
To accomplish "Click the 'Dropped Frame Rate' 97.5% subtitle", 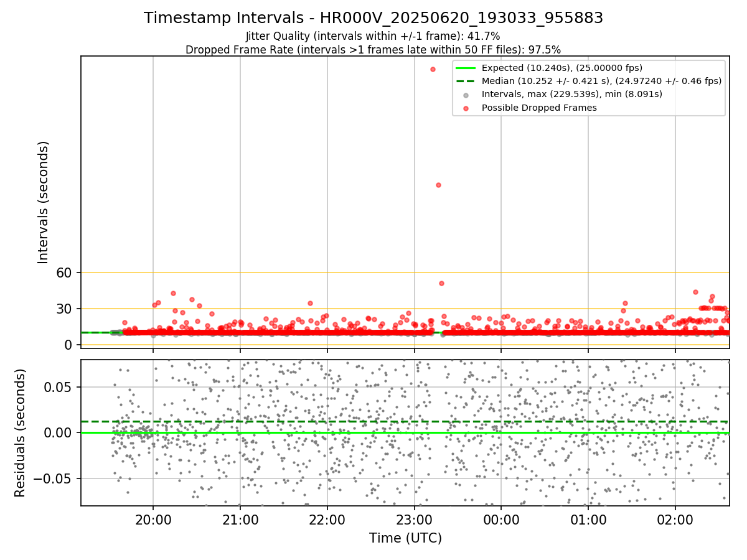I will (x=374, y=49).
